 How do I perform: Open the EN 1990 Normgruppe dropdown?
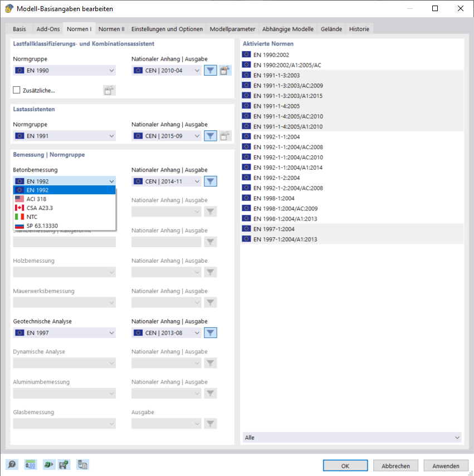pyautogui.click(x=65, y=71)
